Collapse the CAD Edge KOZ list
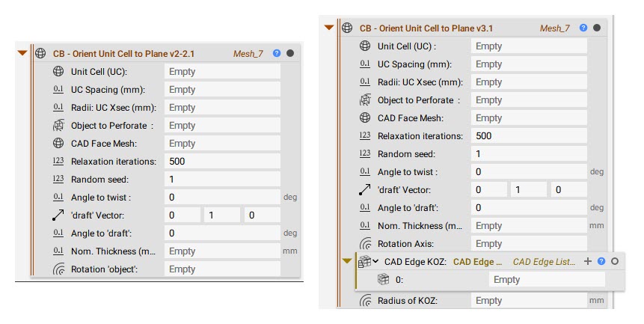Image resolution: width=644 pixels, height=324 pixels. 347,260
